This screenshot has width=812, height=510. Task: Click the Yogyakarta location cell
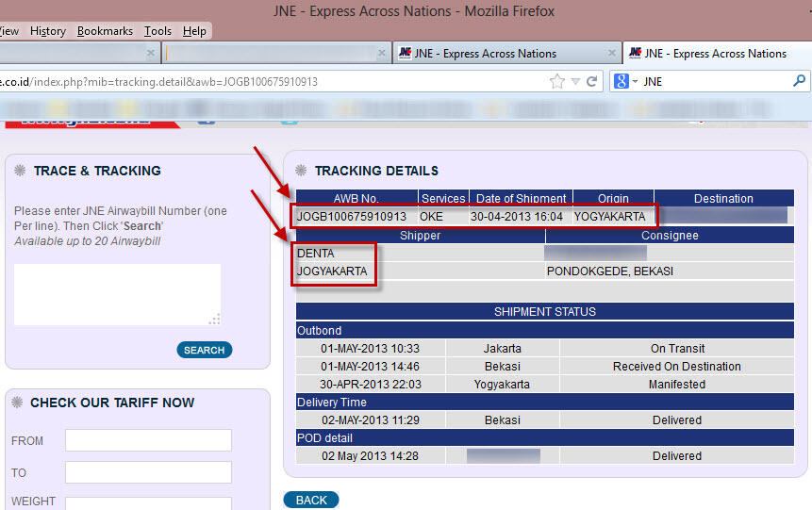tap(503, 385)
